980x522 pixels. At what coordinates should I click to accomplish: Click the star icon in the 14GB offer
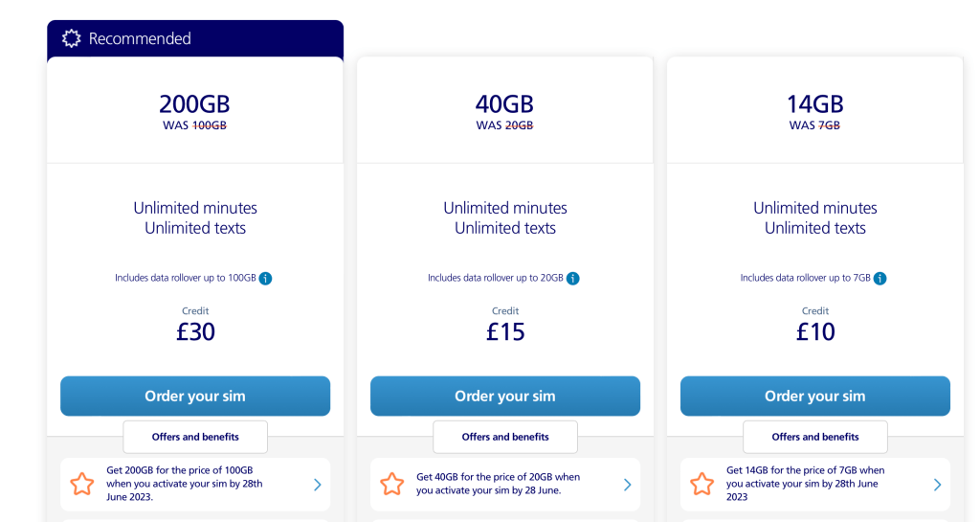click(x=702, y=484)
